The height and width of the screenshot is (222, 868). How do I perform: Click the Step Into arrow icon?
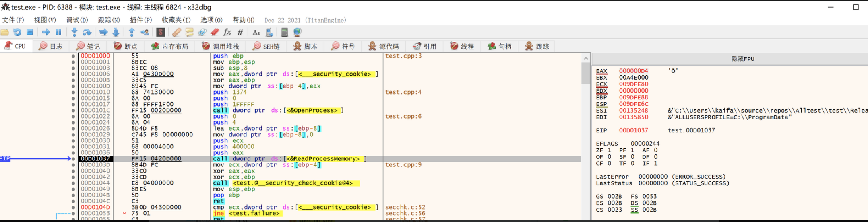(x=74, y=32)
